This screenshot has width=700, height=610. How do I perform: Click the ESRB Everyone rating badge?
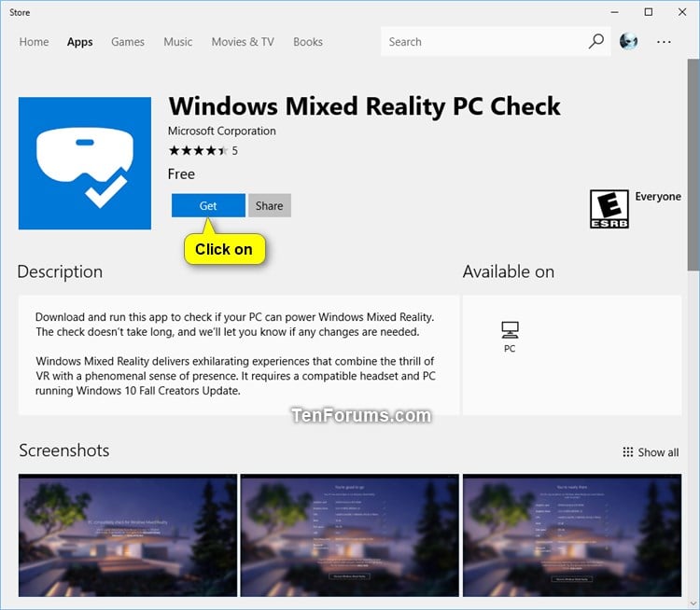pos(609,209)
